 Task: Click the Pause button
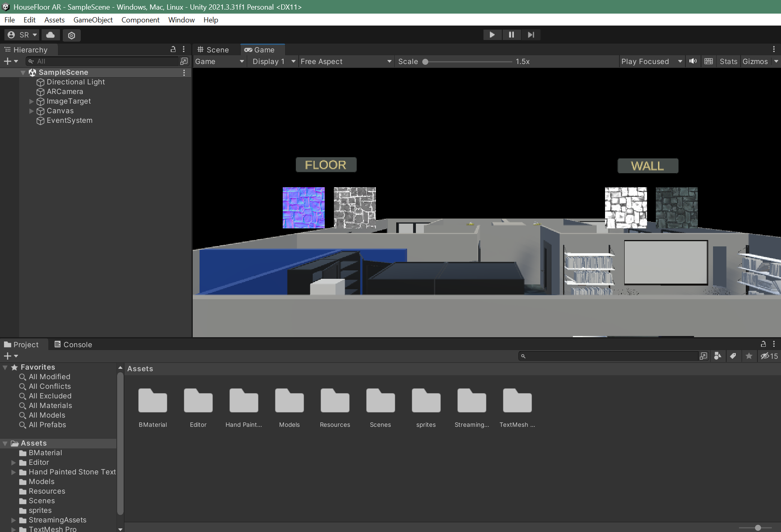pos(511,35)
